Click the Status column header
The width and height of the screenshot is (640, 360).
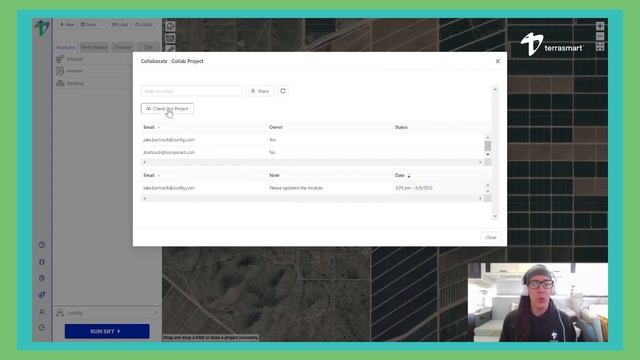coord(401,127)
